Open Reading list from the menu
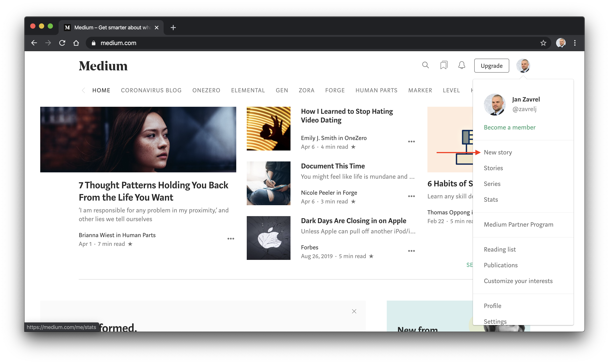 (x=500, y=249)
